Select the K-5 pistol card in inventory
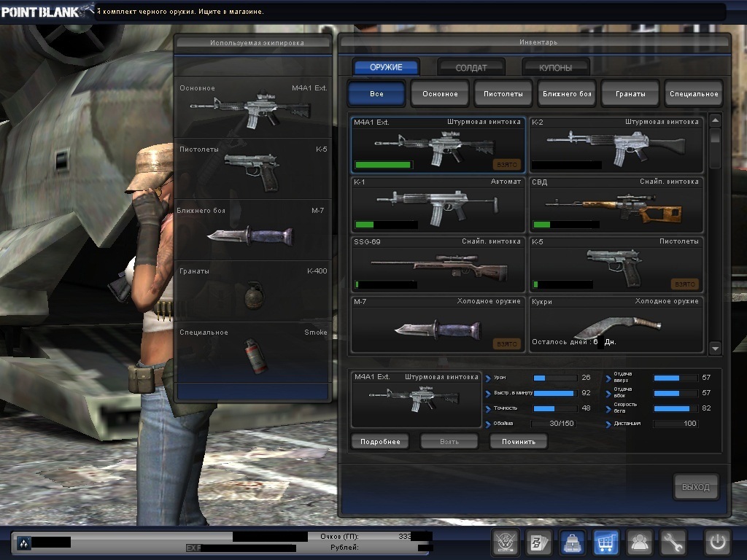747x560 pixels. (x=616, y=264)
